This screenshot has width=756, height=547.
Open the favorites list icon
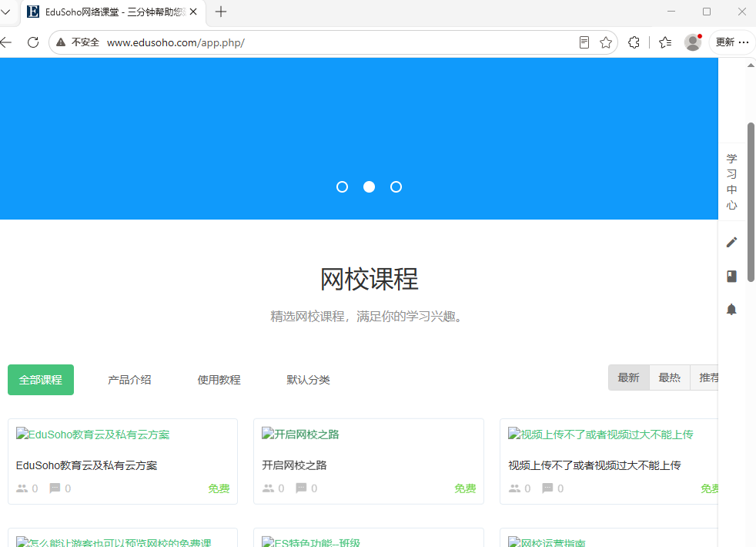point(665,42)
